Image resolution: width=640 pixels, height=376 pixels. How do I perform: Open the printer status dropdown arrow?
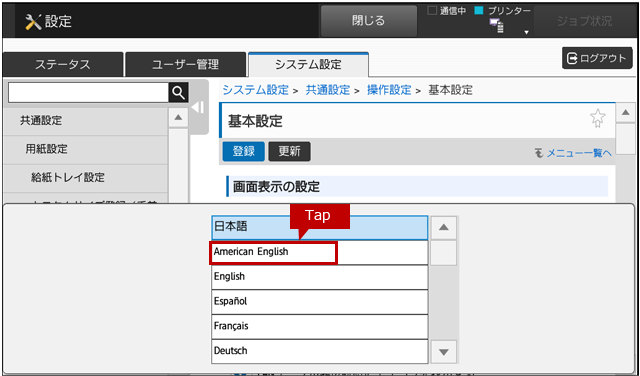pos(527,32)
